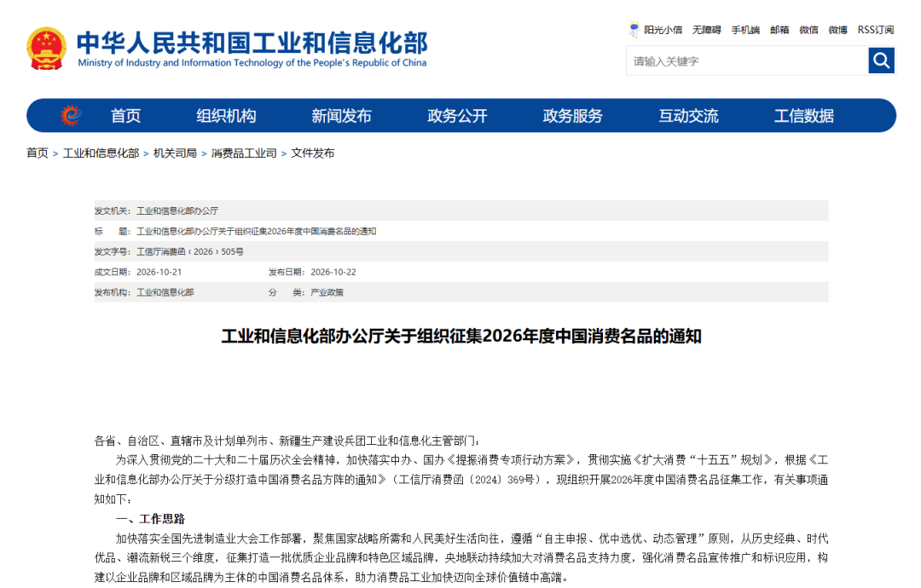Click the 一、工作思路 section heading
The height and width of the screenshot is (588, 921).
pyautogui.click(x=150, y=519)
